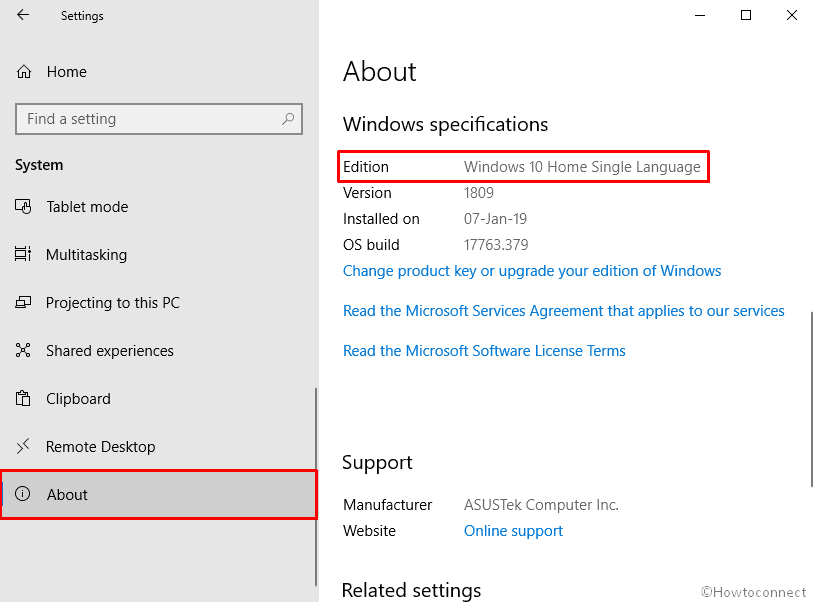Click the Website label
This screenshot has height=602, width=814.
[369, 531]
